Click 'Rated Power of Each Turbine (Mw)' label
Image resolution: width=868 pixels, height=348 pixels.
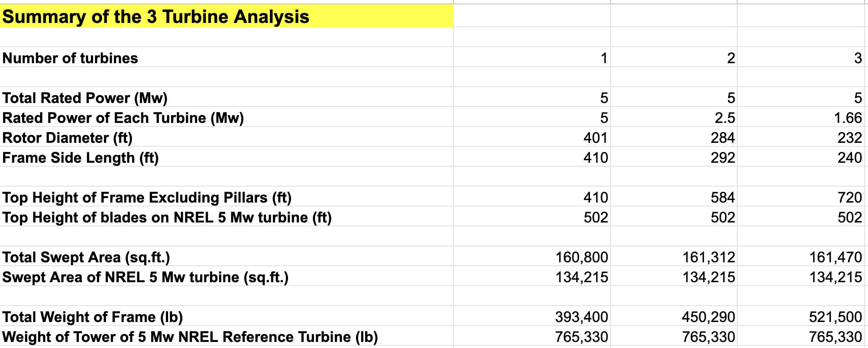(x=123, y=118)
